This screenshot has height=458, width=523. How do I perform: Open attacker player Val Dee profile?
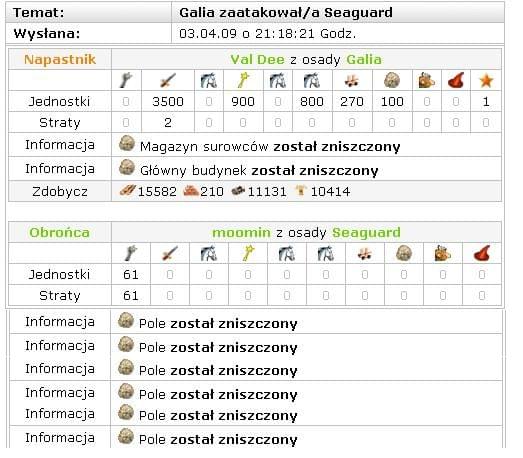point(257,60)
